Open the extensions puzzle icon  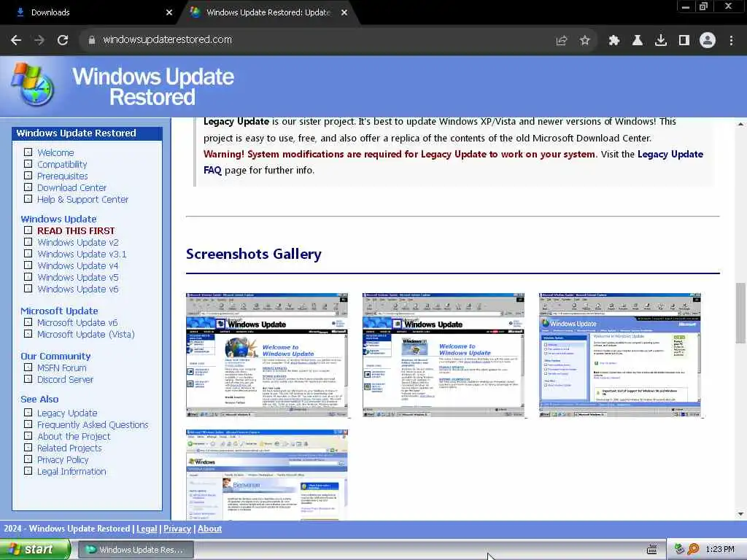[x=614, y=41]
